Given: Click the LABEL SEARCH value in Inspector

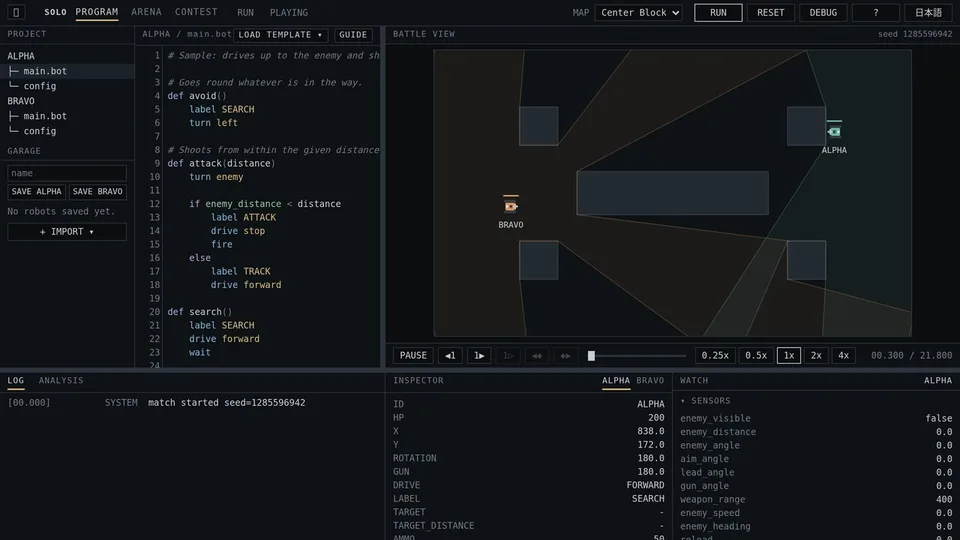Looking at the screenshot, I should [x=648, y=499].
